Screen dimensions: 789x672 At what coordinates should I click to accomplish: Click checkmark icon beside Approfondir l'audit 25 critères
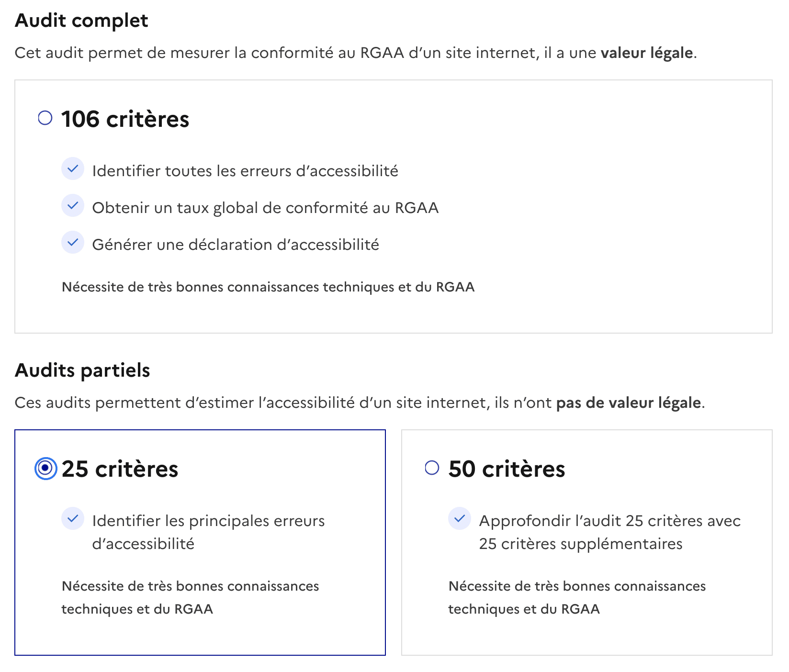[460, 519]
